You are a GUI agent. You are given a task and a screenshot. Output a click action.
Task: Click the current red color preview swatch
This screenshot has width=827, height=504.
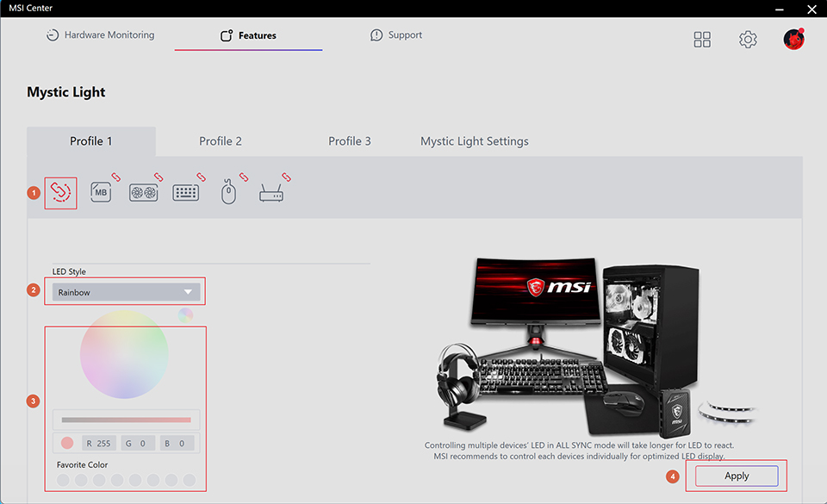67,444
